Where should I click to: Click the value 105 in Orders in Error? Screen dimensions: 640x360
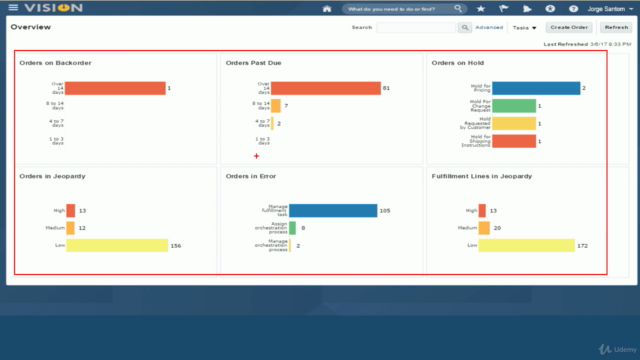(385, 211)
